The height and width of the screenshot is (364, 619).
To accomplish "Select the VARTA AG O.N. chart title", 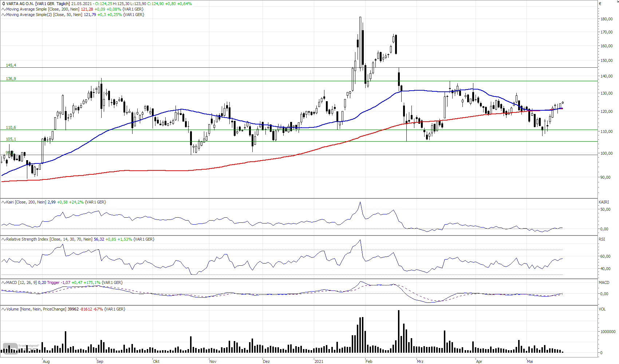I will point(20,4).
